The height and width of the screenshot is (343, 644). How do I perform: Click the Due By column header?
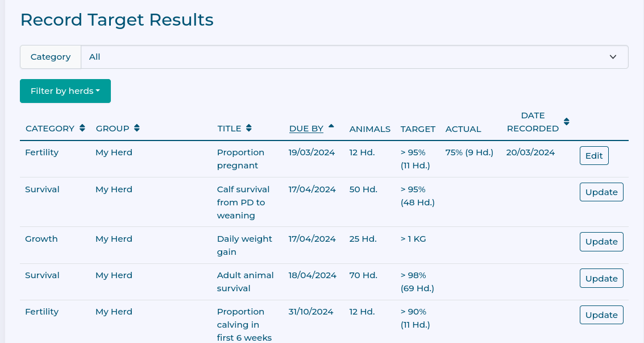(306, 129)
